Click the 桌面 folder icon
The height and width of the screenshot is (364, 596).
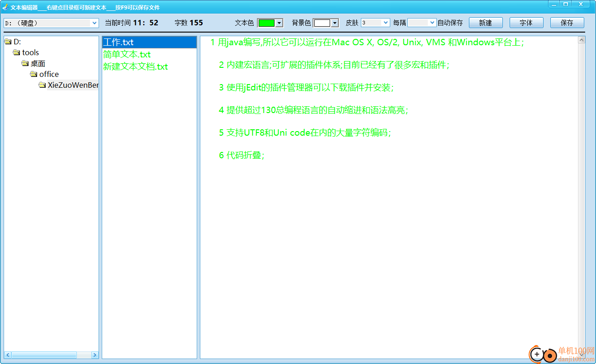25,63
